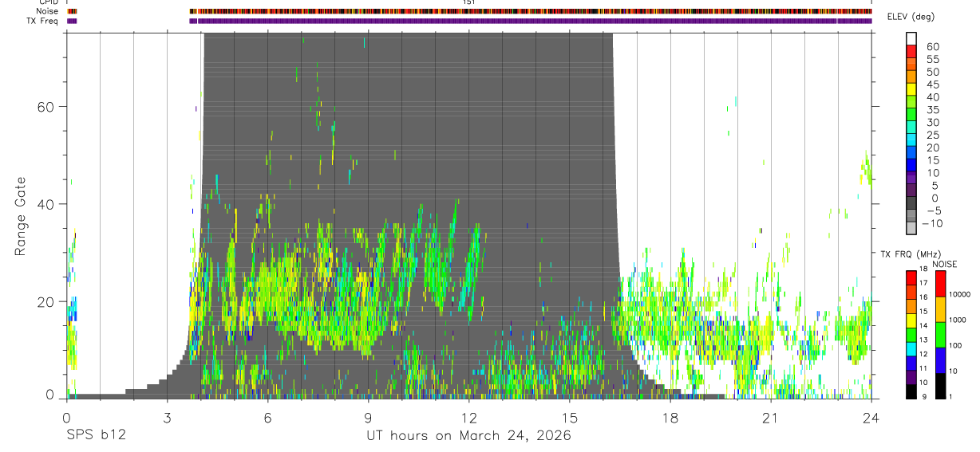
Task: Click the '14' label in TX FRQ legend
Action: (x=923, y=325)
